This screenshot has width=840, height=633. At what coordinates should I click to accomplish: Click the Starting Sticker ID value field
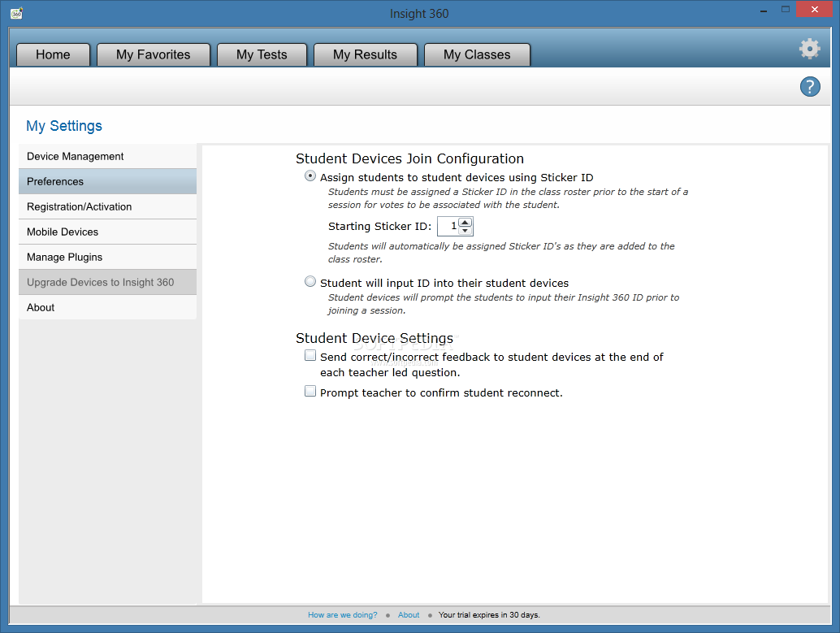coord(448,226)
